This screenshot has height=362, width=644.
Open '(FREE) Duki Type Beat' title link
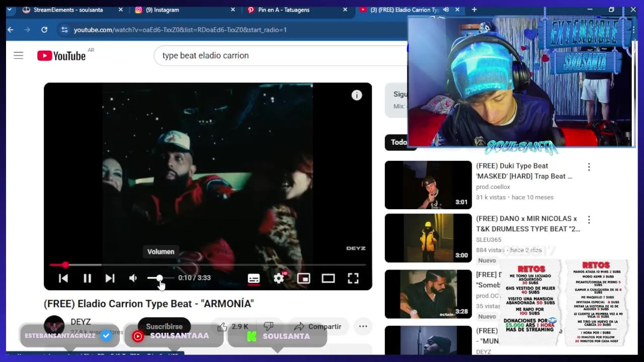[x=524, y=171]
